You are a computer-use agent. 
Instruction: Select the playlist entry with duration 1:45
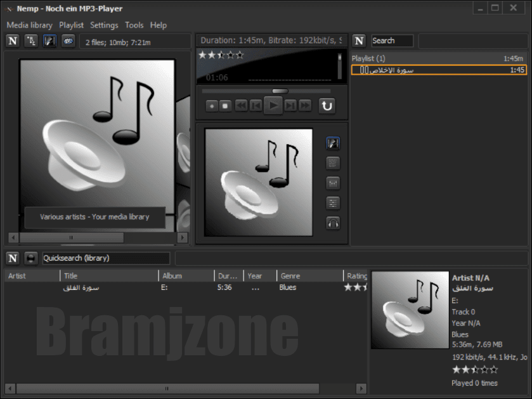pyautogui.click(x=439, y=70)
